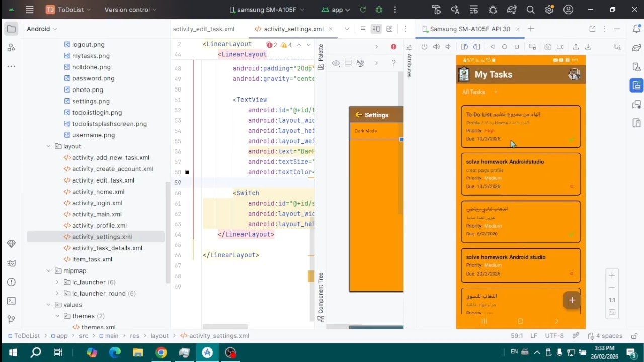Open the Android project view dropdown
The width and height of the screenshot is (644, 362).
tap(42, 29)
